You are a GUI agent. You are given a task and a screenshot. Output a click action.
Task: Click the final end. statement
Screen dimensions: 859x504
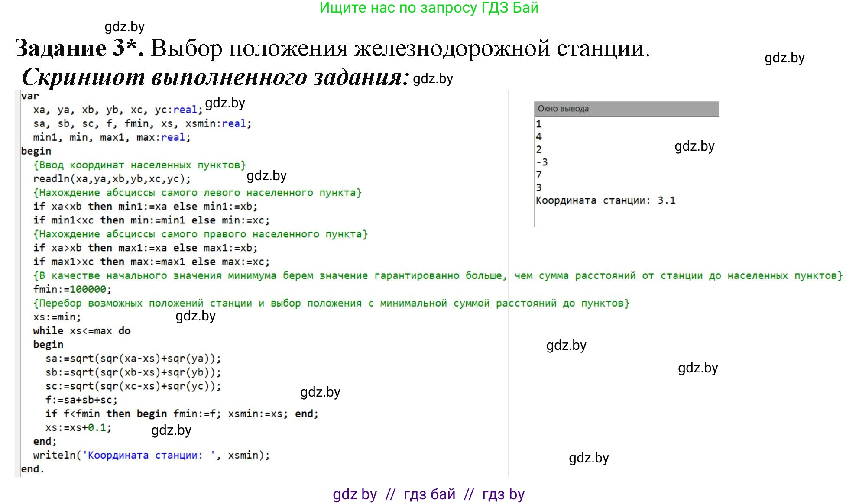coord(32,469)
